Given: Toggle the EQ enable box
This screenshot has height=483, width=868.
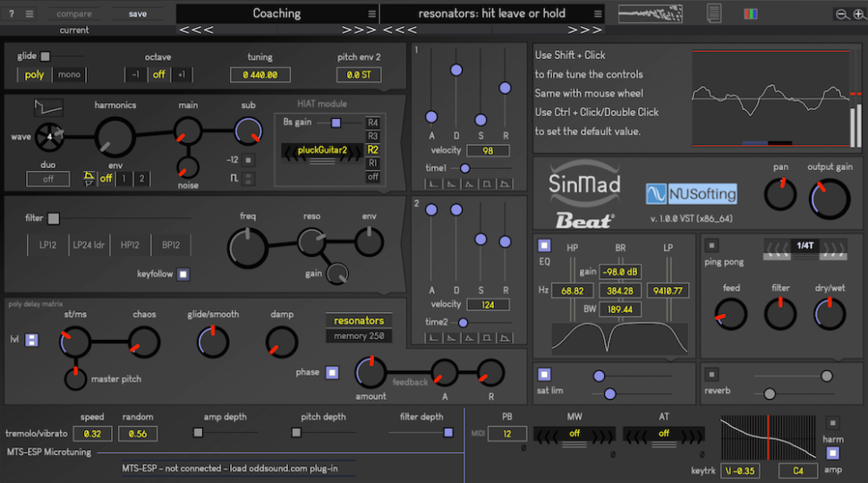Looking at the screenshot, I should (544, 245).
